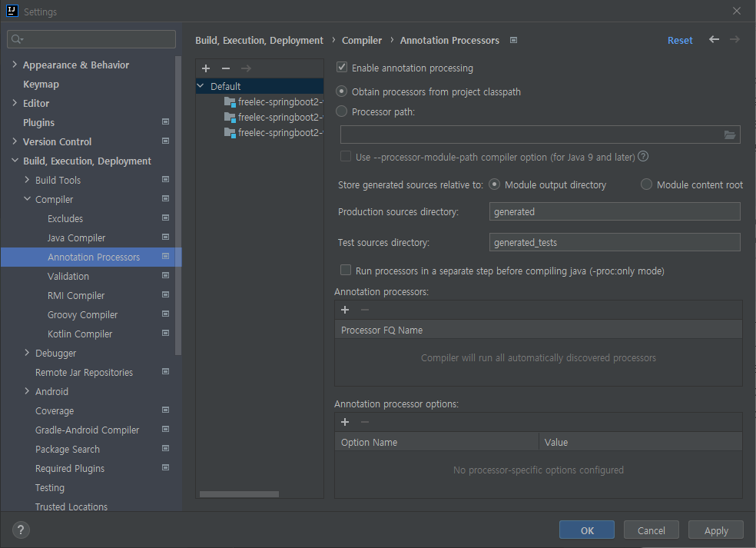Collapse Build, Execution, Deployment section
The height and width of the screenshot is (548, 756).
(x=15, y=160)
